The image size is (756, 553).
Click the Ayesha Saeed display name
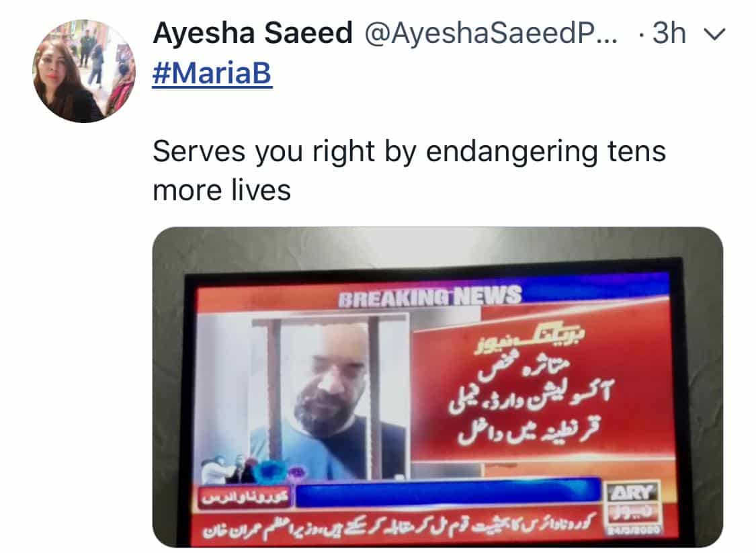pos(253,34)
